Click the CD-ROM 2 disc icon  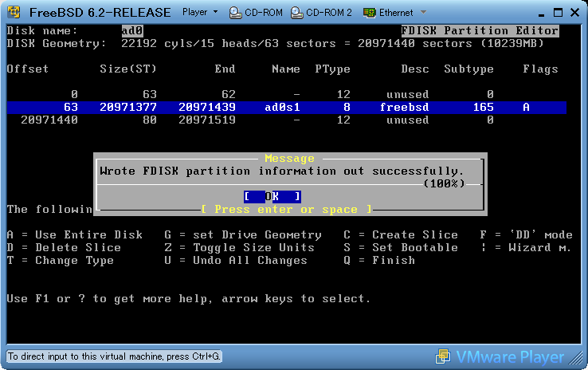click(x=297, y=13)
